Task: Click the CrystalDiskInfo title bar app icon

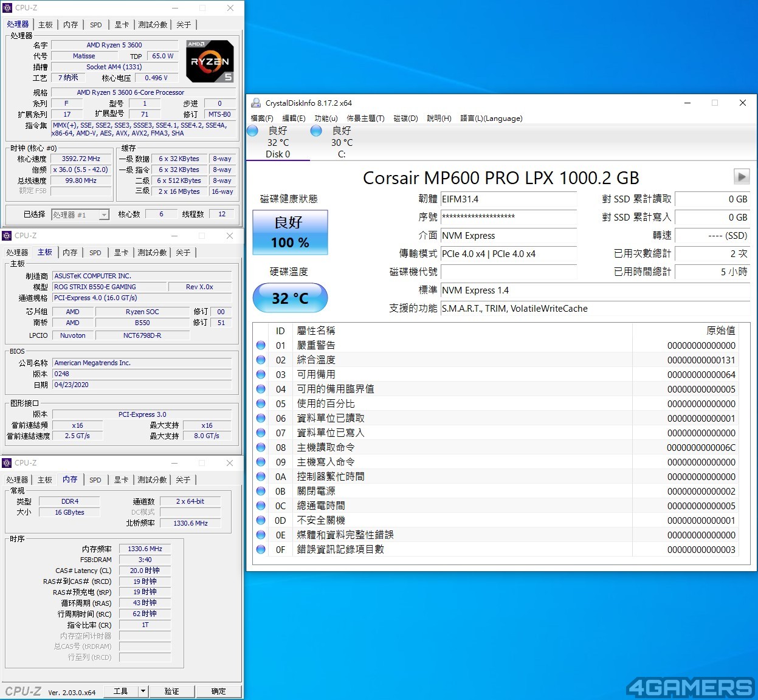Action: click(x=255, y=103)
